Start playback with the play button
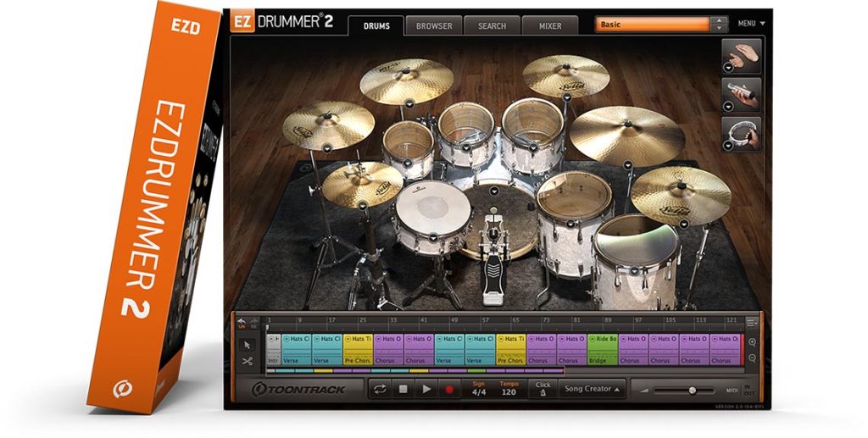Image resolution: width=868 pixels, height=438 pixels. click(x=426, y=390)
